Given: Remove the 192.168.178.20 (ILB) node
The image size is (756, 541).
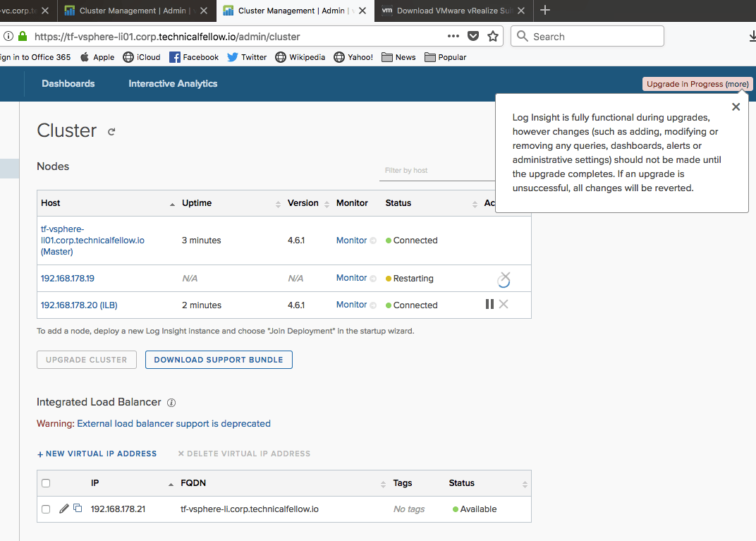Looking at the screenshot, I should coord(504,304).
